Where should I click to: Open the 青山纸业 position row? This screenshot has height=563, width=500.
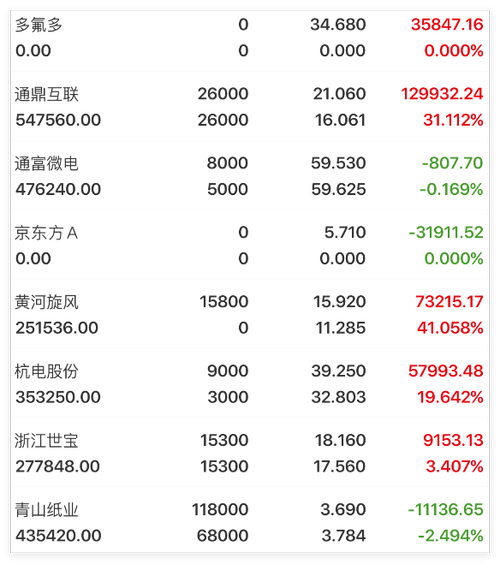250,522
